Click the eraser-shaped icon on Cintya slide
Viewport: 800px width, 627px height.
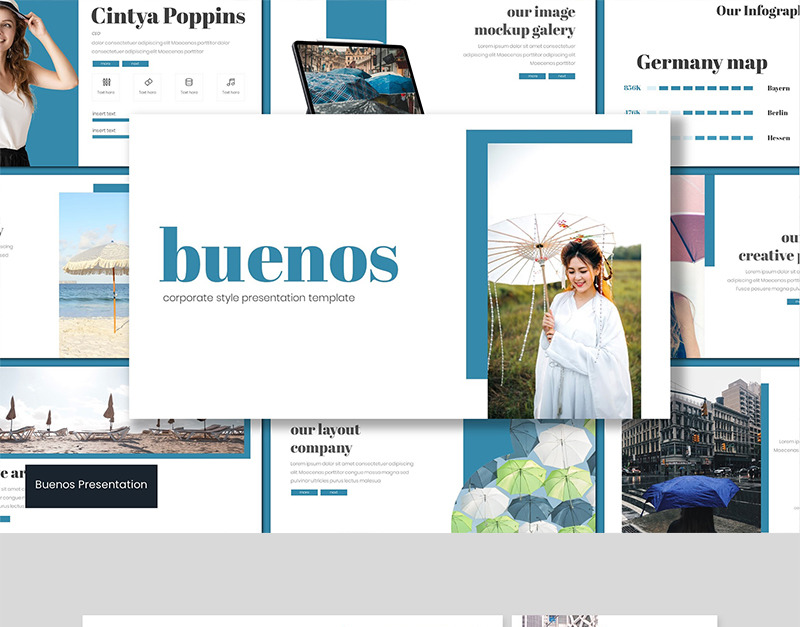(147, 83)
